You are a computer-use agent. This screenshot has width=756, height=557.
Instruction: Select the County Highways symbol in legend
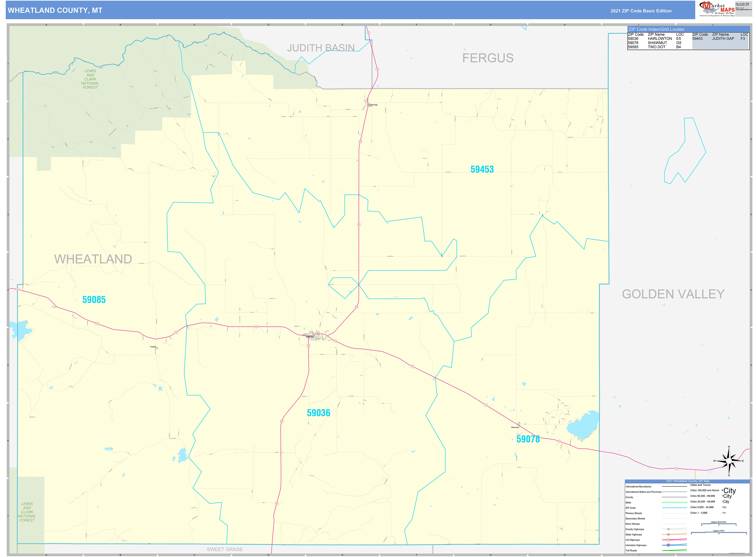[x=669, y=529]
